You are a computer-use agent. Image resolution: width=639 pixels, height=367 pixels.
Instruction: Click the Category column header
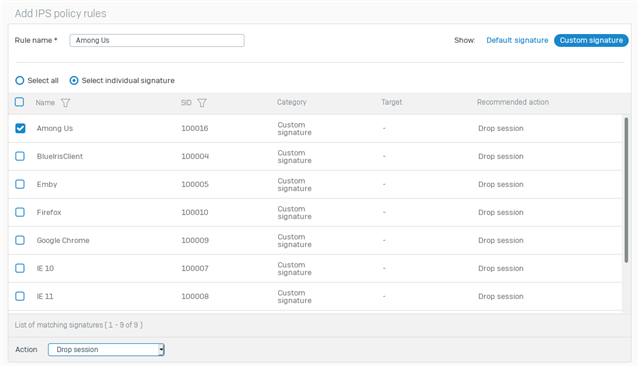[291, 102]
